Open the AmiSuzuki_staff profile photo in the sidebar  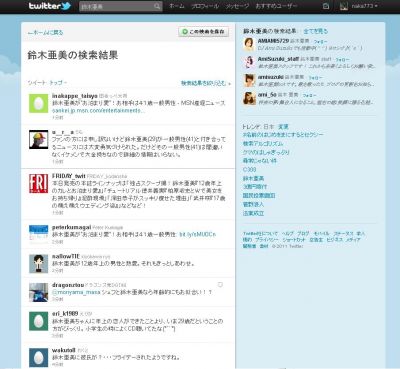pyautogui.click(x=249, y=62)
